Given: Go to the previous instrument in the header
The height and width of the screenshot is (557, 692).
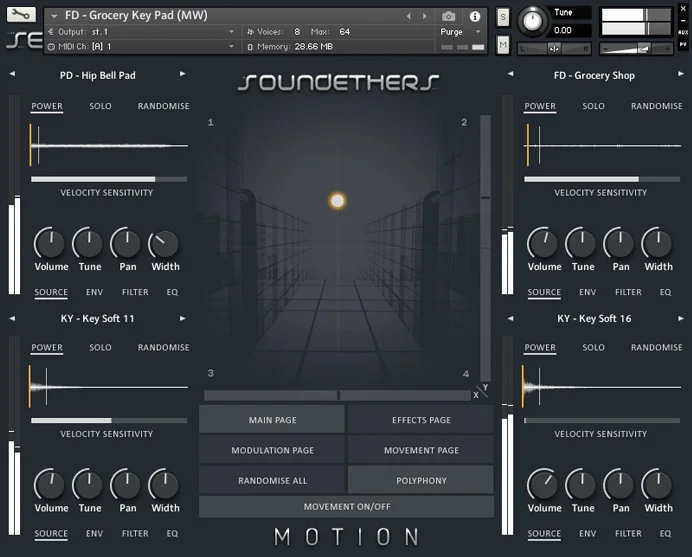Looking at the screenshot, I should (409, 16).
